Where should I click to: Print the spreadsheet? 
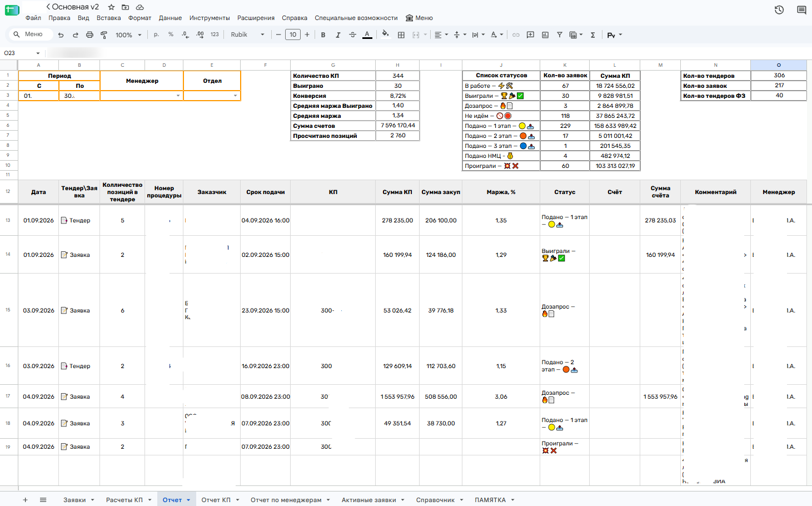[x=89, y=35]
